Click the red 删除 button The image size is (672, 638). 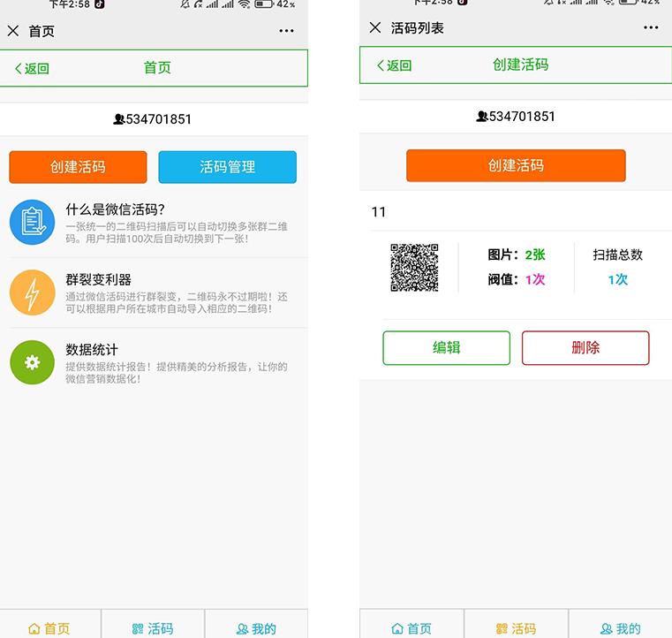pyautogui.click(x=585, y=348)
